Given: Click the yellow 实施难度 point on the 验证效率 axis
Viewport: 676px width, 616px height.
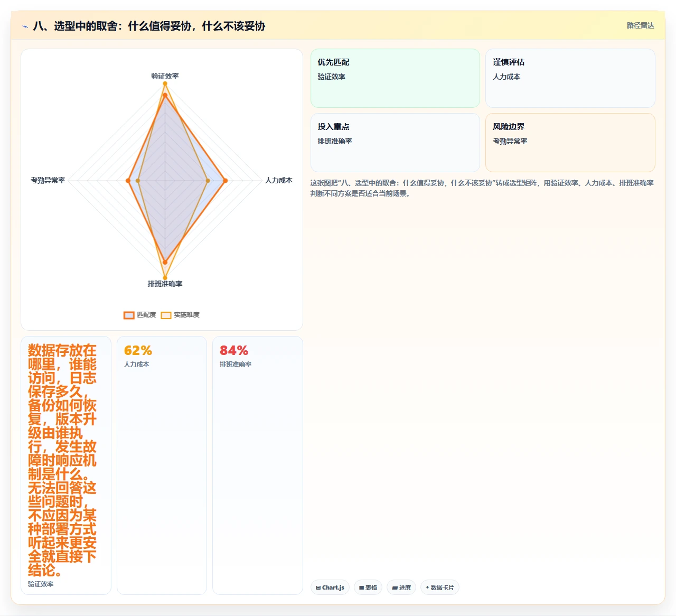Looking at the screenshot, I should click(165, 83).
